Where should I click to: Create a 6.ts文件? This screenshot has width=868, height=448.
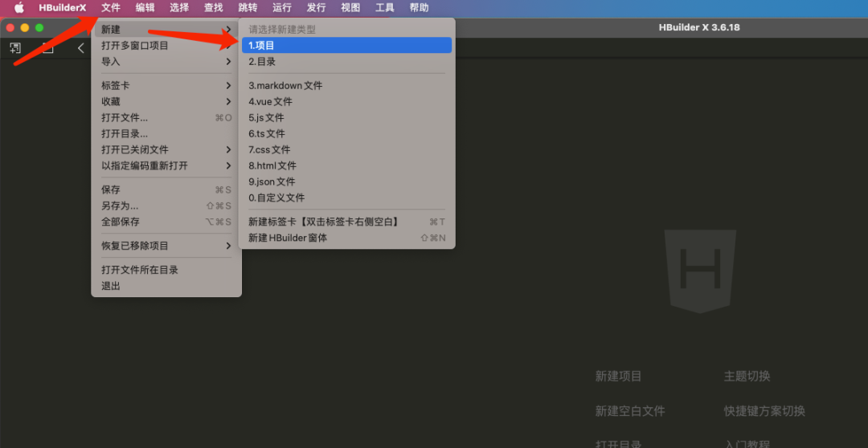pyautogui.click(x=346, y=134)
